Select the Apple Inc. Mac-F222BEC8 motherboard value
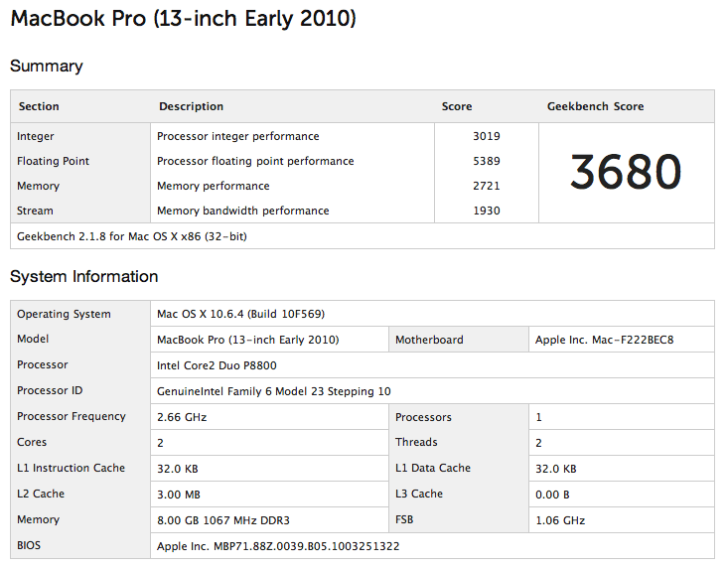Viewport: 728px width, 568px height. pos(604,340)
